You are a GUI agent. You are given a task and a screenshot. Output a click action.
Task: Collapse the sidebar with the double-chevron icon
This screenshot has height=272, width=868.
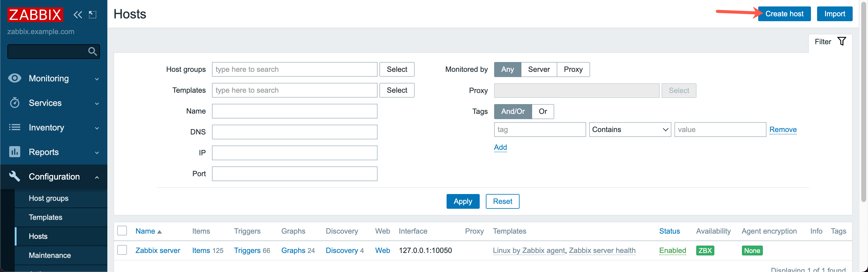click(x=78, y=15)
